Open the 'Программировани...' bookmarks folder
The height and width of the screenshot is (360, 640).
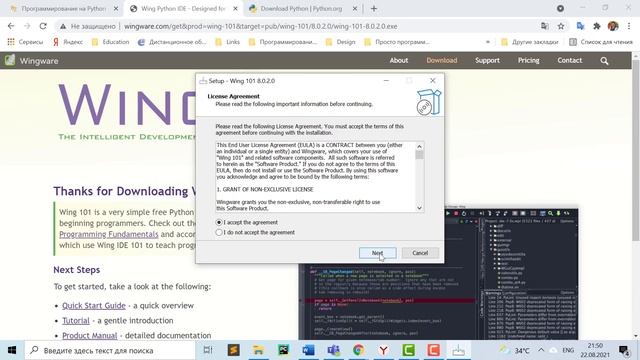[282, 42]
